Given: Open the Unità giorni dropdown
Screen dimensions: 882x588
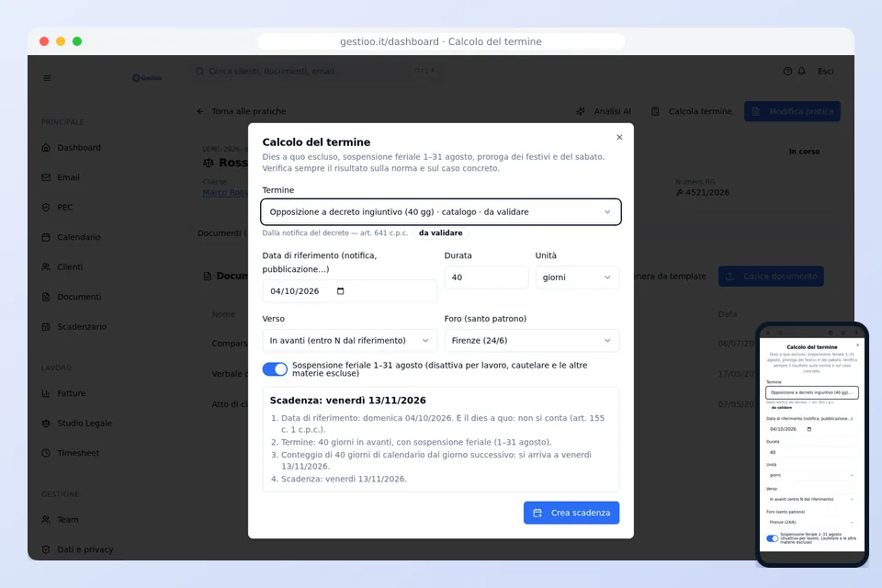Looking at the screenshot, I should coord(577,277).
